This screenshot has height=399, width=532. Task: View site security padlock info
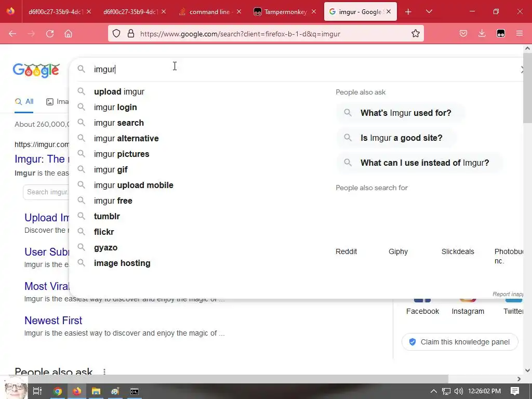[131, 34]
